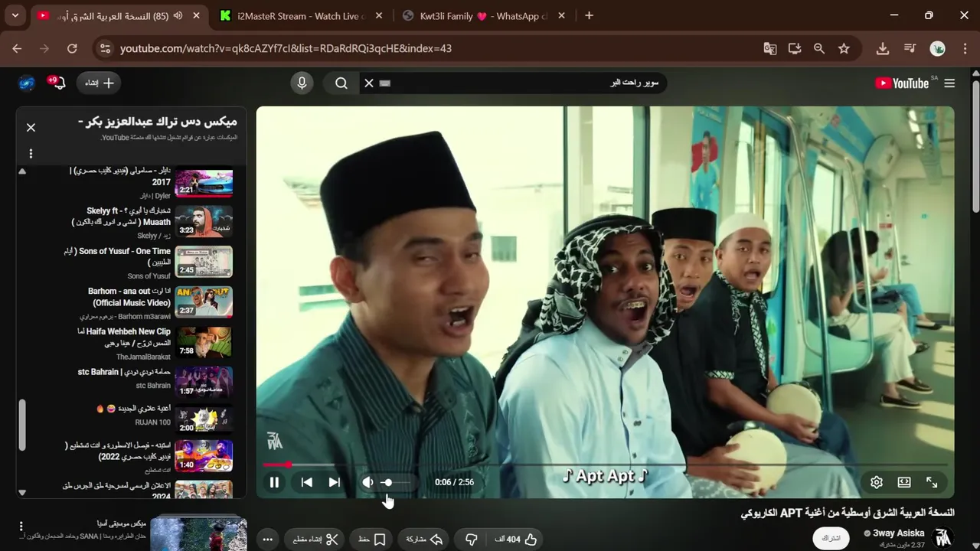Go back in browser history
Viewport: 980px width, 551px height.
pyautogui.click(x=17, y=48)
